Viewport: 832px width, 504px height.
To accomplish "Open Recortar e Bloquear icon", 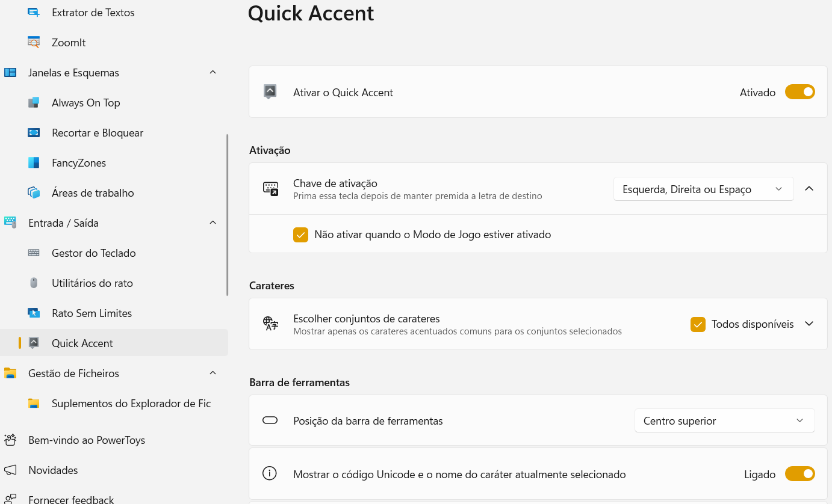I will pyautogui.click(x=34, y=133).
